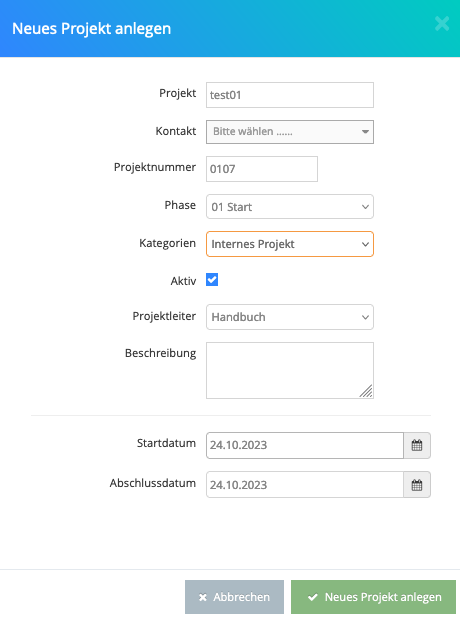The height and width of the screenshot is (628, 460).
Task: Click the Abschlussdatum date field
Action: (305, 485)
